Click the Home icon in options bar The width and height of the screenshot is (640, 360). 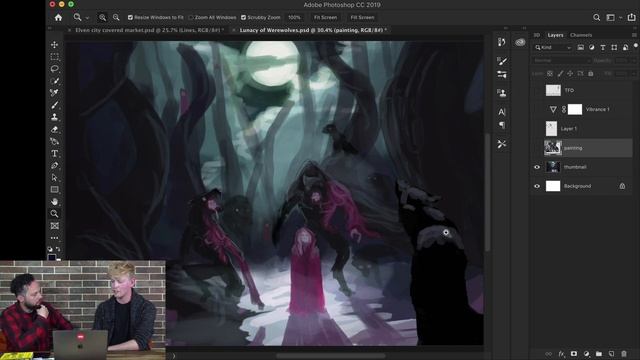(x=58, y=18)
